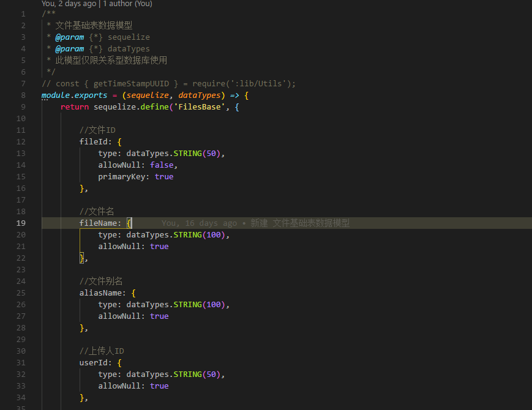Click the "true" next to primaryKey

tap(163, 176)
